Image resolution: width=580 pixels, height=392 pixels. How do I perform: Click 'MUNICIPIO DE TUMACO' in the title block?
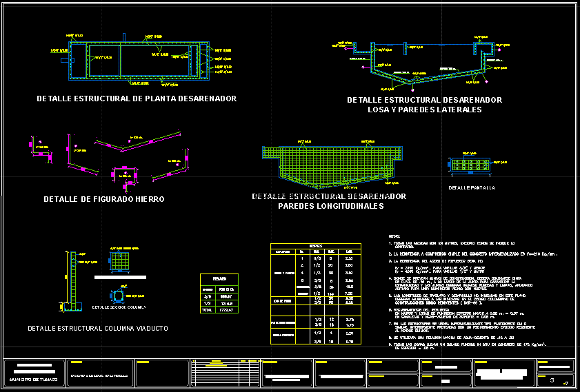click(x=33, y=380)
